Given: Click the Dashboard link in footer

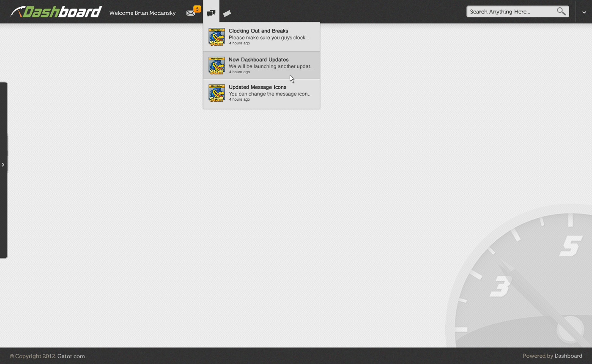Looking at the screenshot, I should (x=568, y=356).
